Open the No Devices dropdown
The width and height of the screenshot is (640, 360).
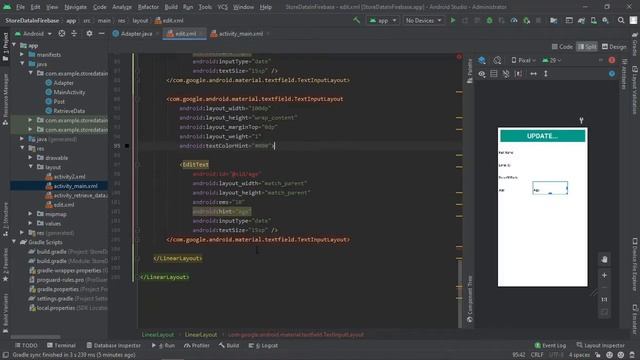pos(423,20)
